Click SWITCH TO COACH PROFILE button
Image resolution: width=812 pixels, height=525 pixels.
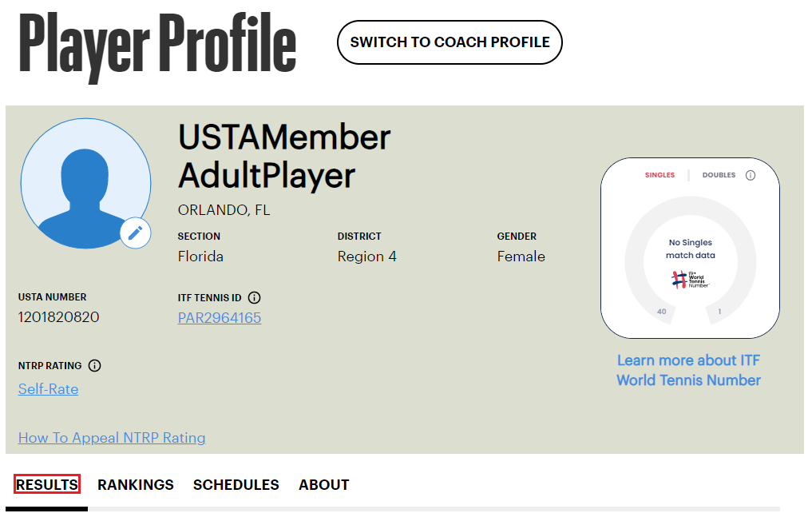450,42
